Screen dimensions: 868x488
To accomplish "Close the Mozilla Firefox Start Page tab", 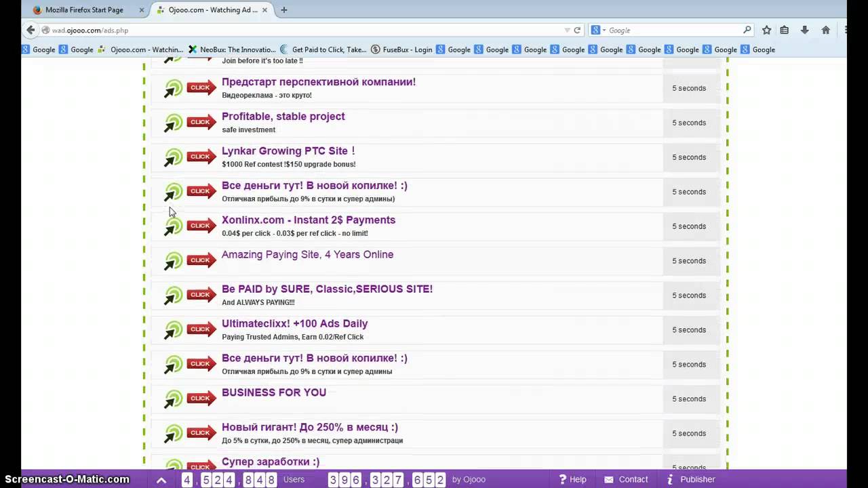I will click(141, 10).
